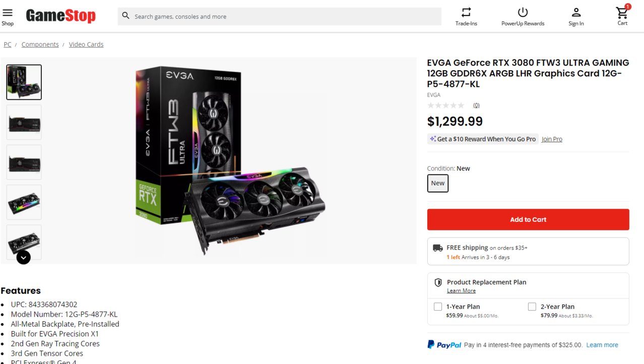Click the search magnifier icon

126,16
